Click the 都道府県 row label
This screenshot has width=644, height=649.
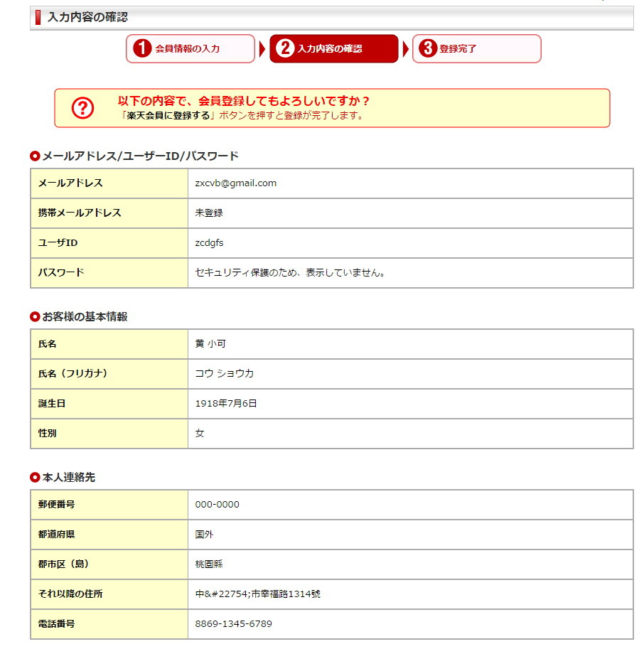[56, 535]
